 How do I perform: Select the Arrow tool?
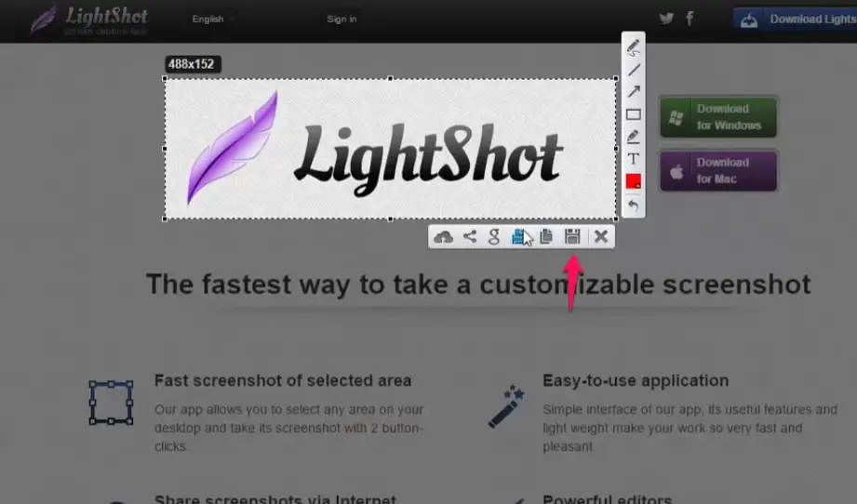634,92
